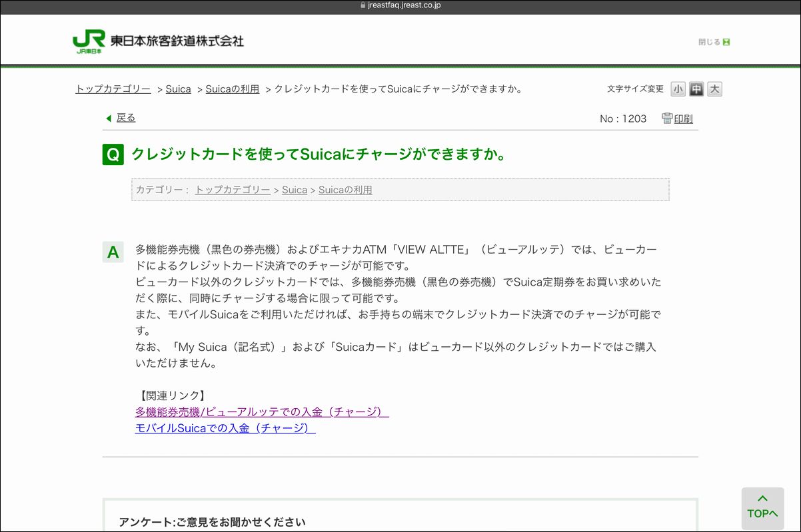Image resolution: width=801 pixels, height=532 pixels.
Task: Open 多機能券売機/ビューアルッテでの入金 link
Action: coord(262,412)
